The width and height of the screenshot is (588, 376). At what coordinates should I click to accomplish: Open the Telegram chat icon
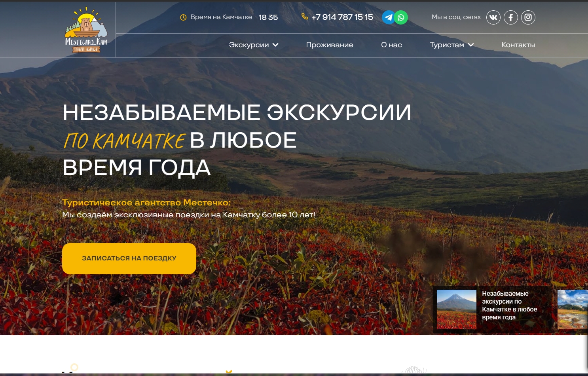click(x=389, y=17)
